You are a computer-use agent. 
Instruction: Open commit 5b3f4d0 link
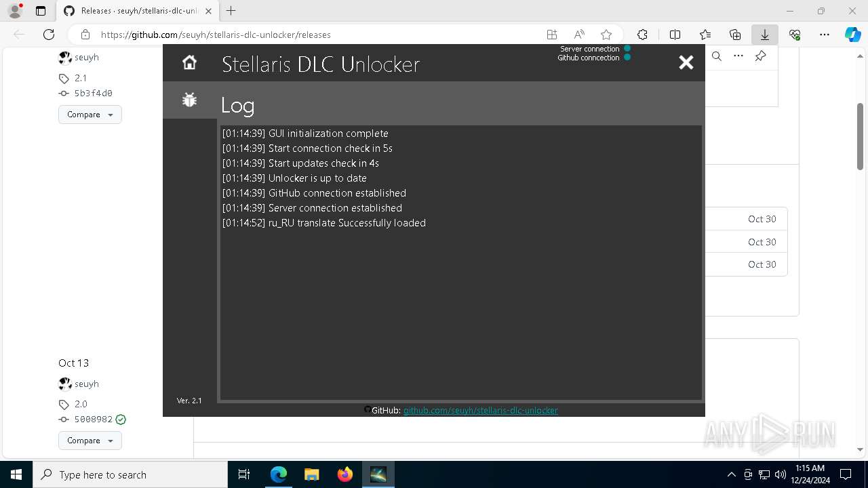click(93, 94)
